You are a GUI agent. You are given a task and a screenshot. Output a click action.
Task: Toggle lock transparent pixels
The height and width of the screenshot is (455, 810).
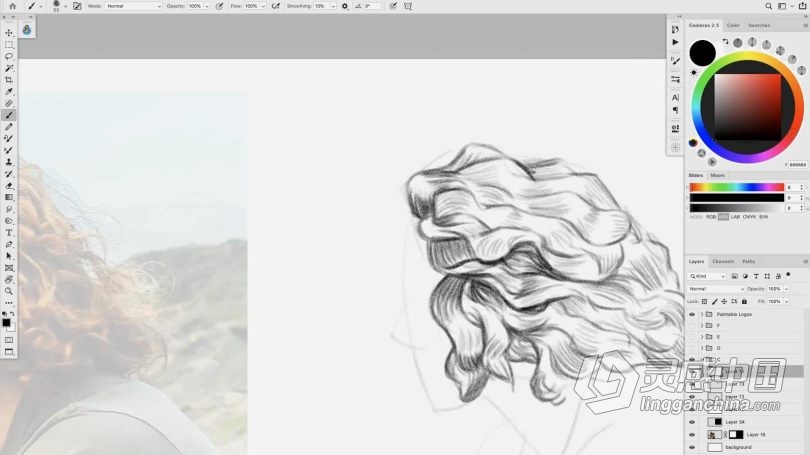click(705, 301)
